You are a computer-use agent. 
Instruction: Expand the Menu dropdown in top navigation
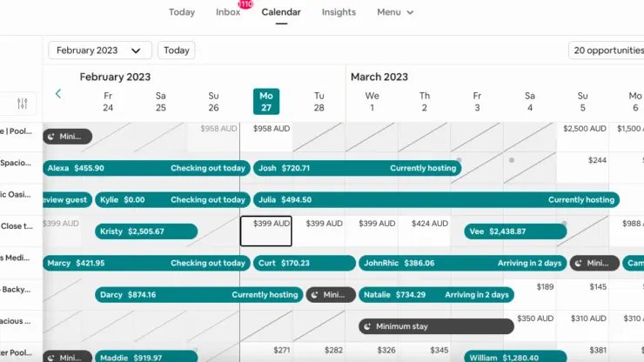395,12
